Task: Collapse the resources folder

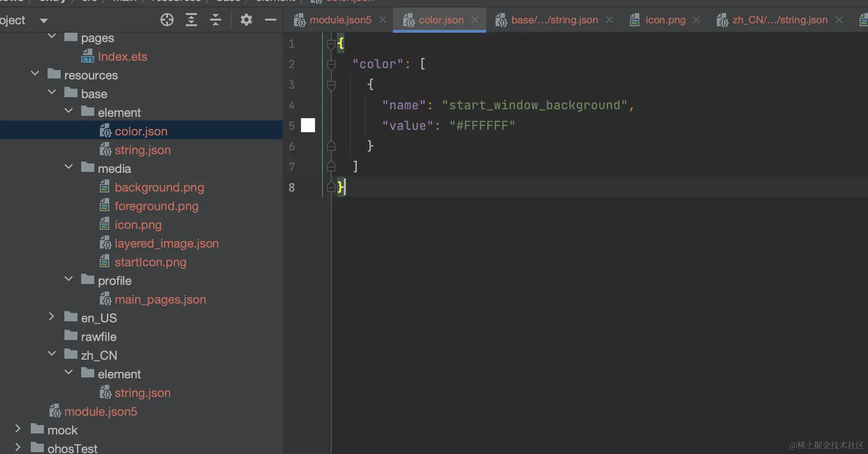Action: [x=35, y=74]
